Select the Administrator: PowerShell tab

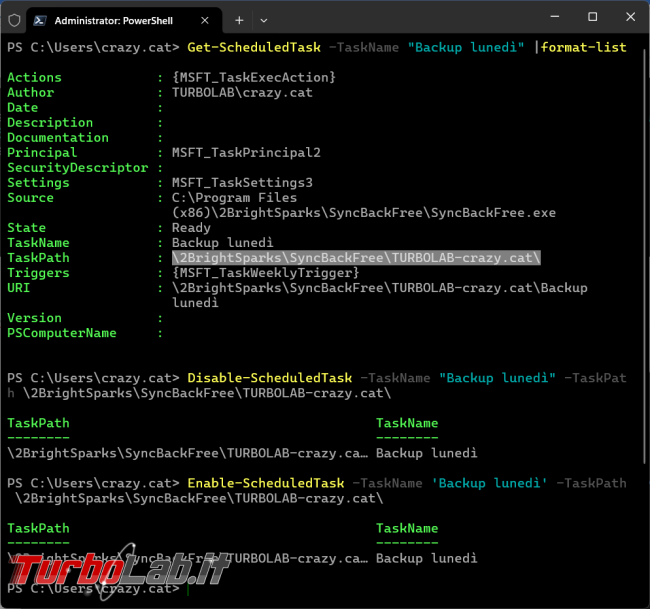pyautogui.click(x=124, y=21)
